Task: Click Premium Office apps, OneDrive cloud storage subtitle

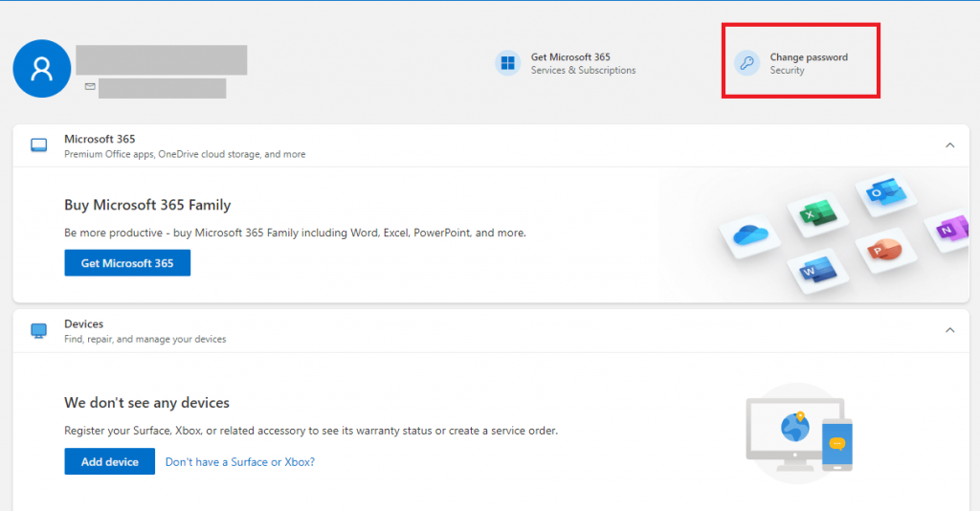Action: 185,154
